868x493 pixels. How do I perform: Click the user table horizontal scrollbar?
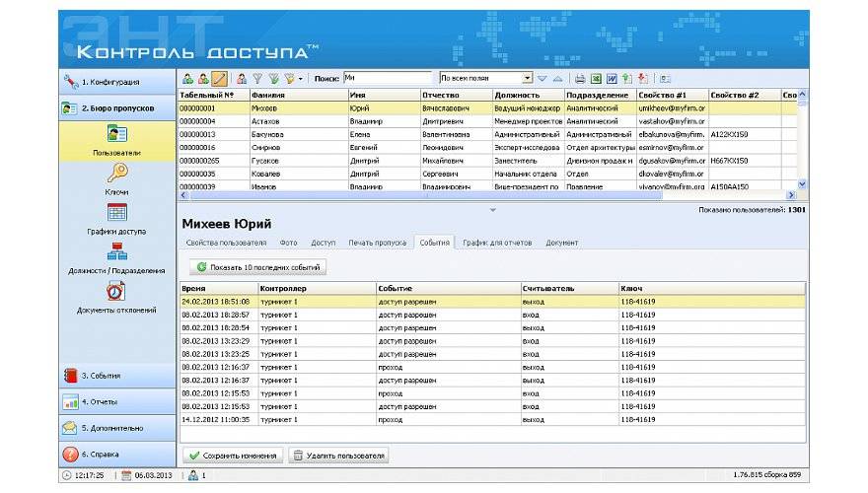[x=426, y=195]
